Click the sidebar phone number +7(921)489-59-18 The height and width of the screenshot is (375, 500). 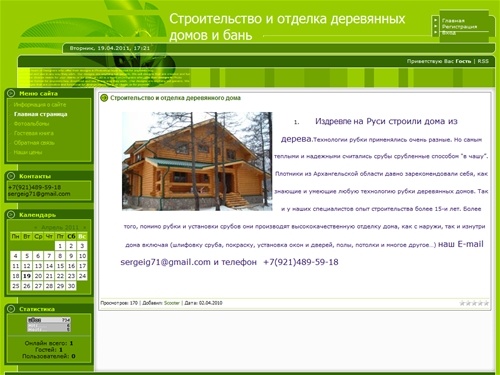click(x=34, y=187)
